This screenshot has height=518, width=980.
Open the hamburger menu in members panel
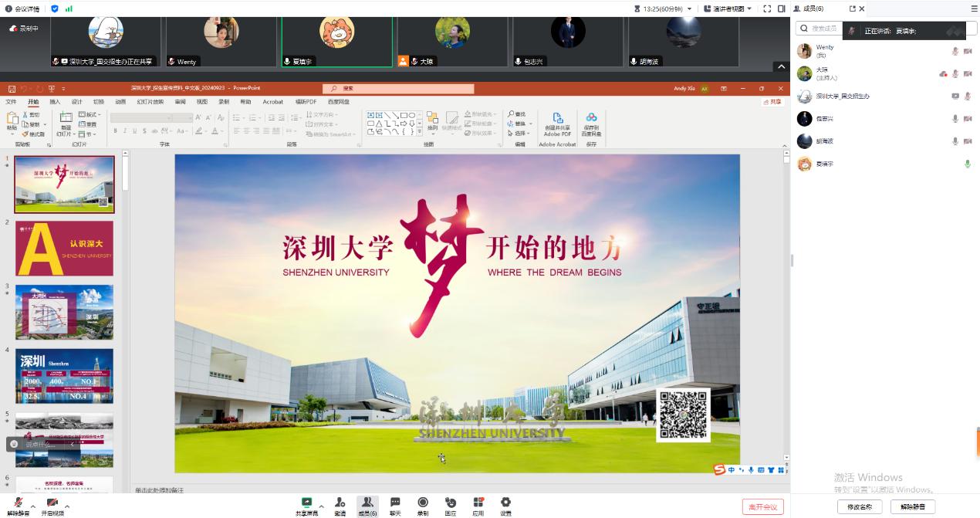973,8
